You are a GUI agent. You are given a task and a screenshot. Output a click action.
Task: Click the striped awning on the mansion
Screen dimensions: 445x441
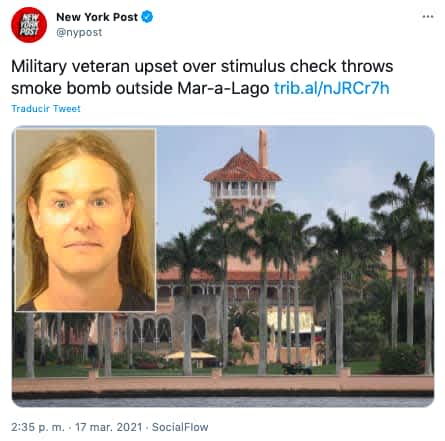(x=291, y=320)
